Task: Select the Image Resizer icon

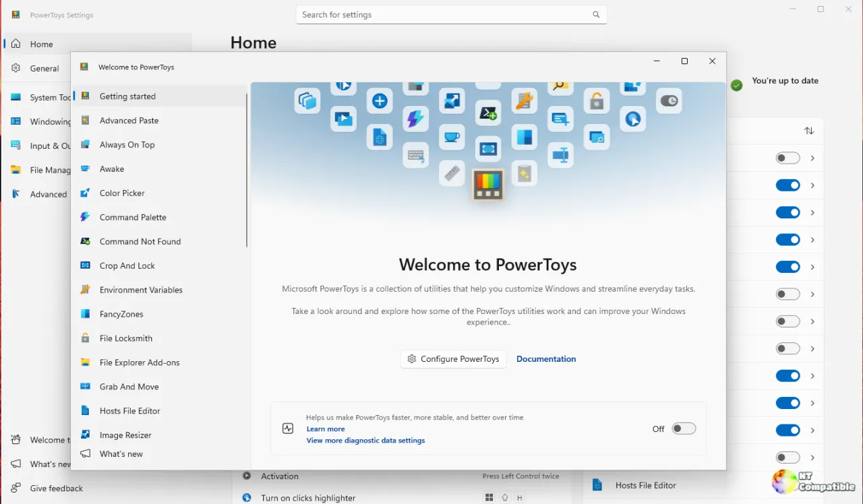Action: tap(85, 435)
